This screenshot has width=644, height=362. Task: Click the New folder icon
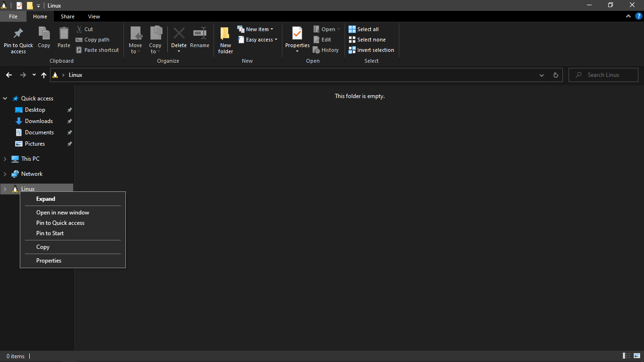pos(225,34)
